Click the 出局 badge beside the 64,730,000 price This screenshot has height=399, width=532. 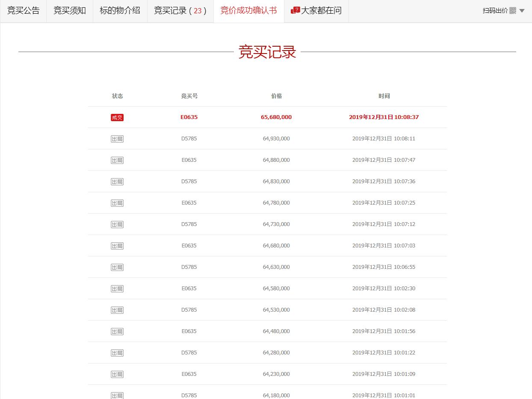117,224
